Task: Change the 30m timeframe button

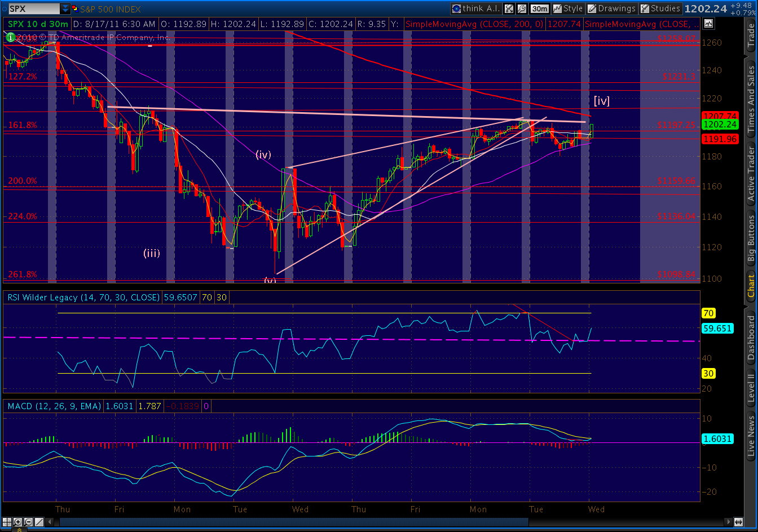Action: (540, 8)
